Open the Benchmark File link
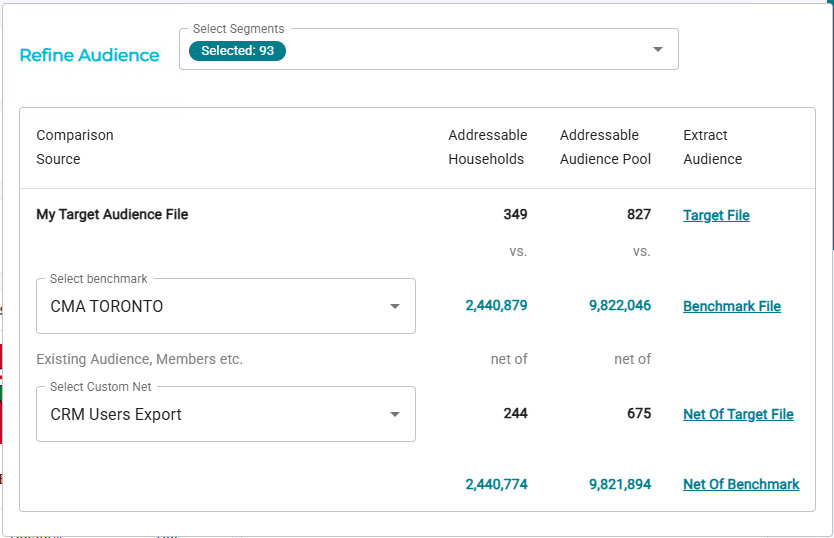This screenshot has height=538, width=834. pyautogui.click(x=731, y=307)
